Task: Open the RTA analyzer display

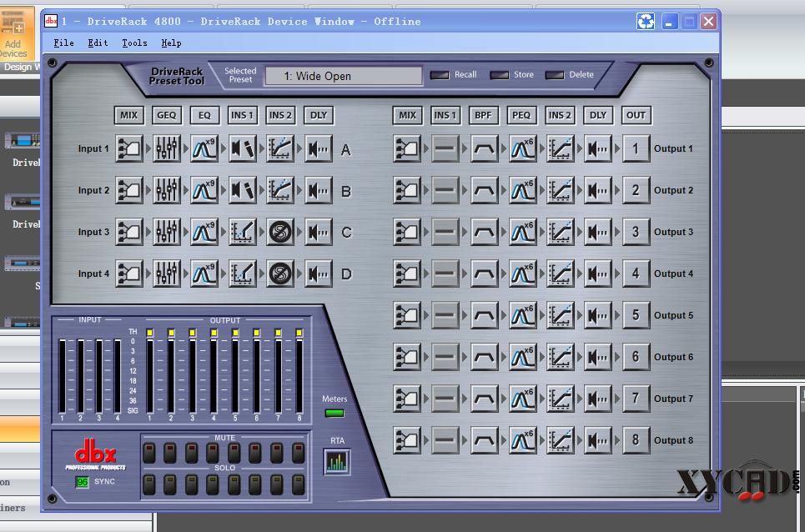Action: [x=337, y=462]
